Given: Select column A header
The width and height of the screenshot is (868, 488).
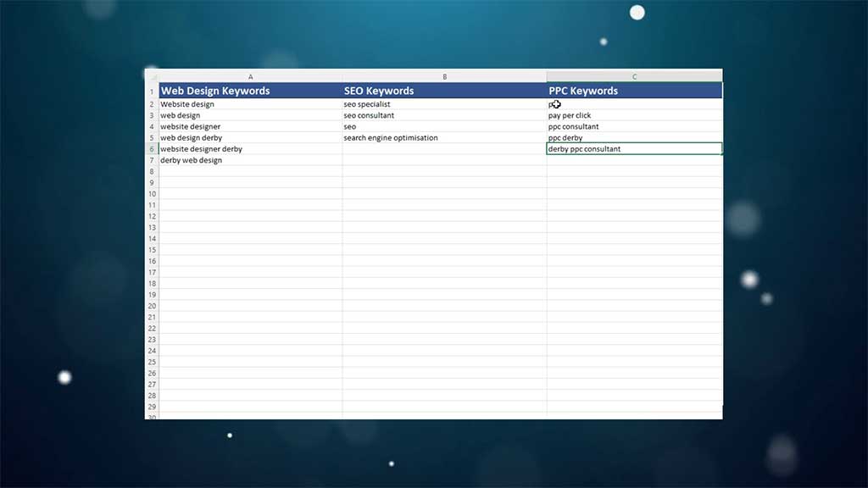Looking at the screenshot, I should tap(250, 76).
